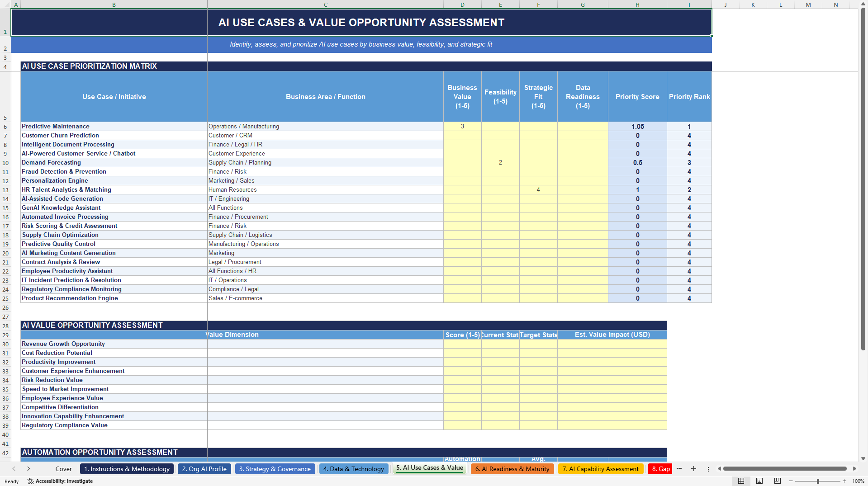The width and height of the screenshot is (868, 486).
Task: Click Predictive Maintenance cell
Action: coord(114,127)
